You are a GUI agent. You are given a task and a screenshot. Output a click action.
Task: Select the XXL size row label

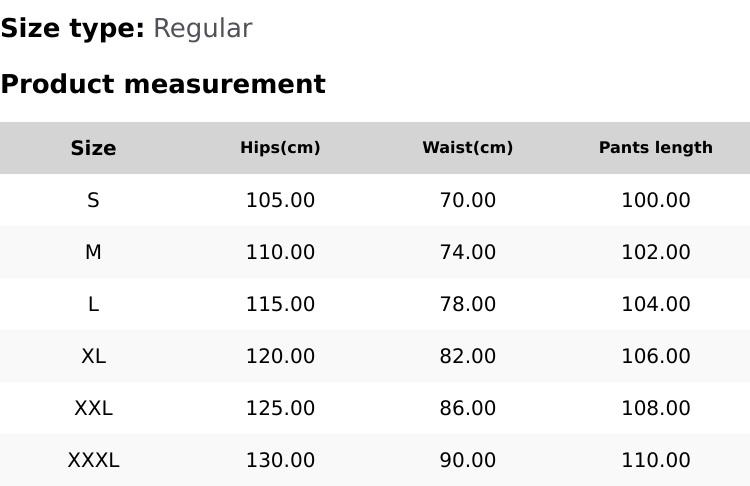click(x=93, y=408)
